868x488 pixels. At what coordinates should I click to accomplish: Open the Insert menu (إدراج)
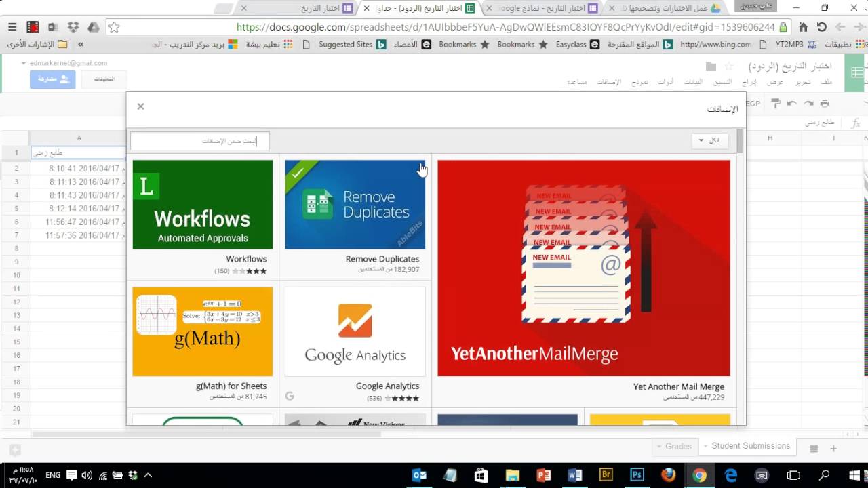click(x=749, y=82)
